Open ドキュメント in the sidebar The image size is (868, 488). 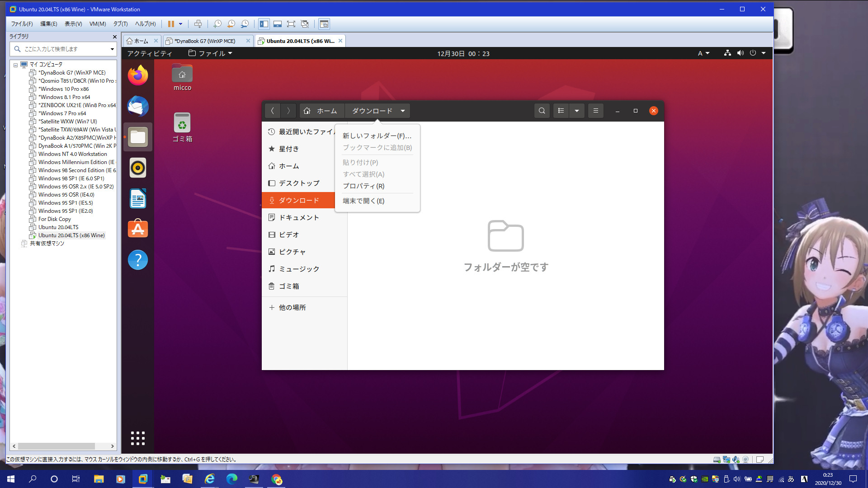[x=304, y=217]
